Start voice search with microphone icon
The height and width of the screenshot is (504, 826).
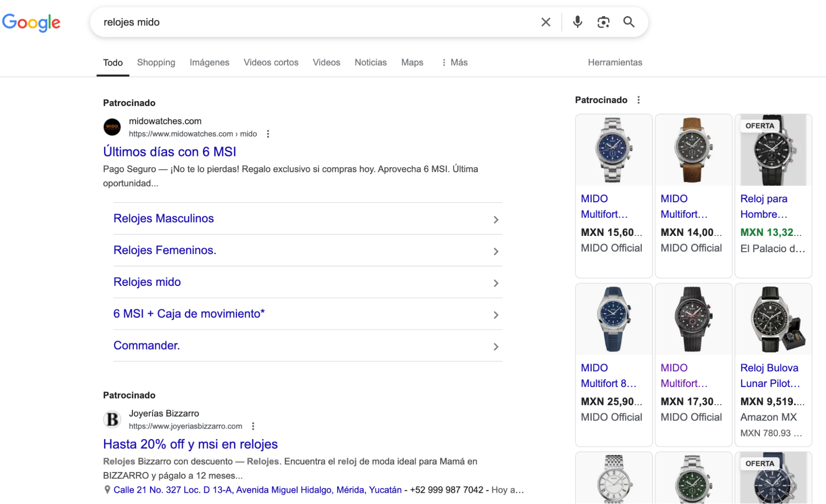point(577,22)
